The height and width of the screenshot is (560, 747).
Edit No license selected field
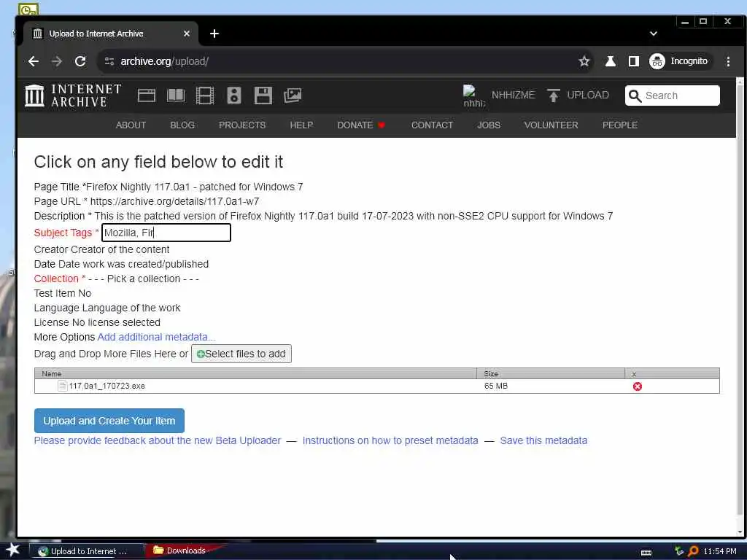[116, 322]
